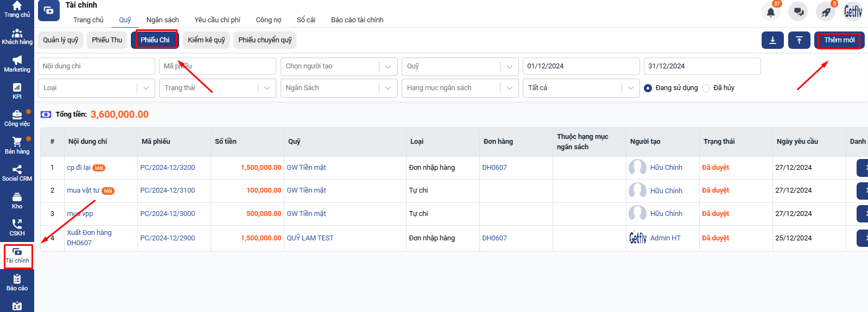Screen dimensions: 868x312
Task: Open the Báo cáo tài chính tab
Action: pyautogui.click(x=357, y=20)
